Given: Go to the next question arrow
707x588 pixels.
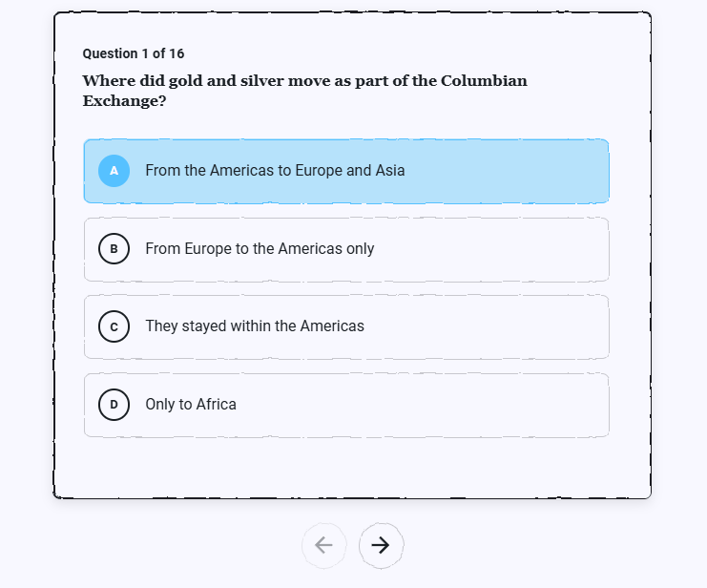Looking at the screenshot, I should tap(381, 546).
